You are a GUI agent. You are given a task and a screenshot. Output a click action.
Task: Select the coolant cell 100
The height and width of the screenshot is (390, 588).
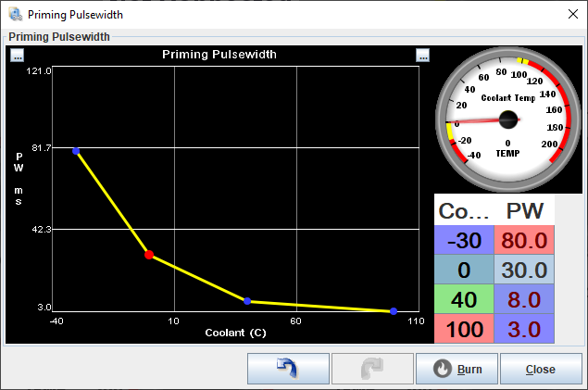(x=464, y=329)
